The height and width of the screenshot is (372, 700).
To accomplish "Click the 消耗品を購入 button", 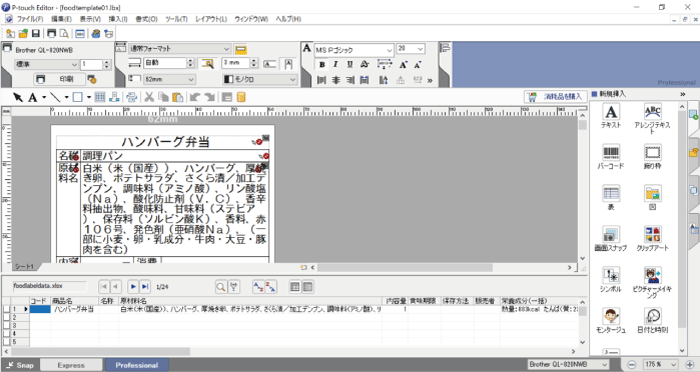I will click(x=555, y=96).
